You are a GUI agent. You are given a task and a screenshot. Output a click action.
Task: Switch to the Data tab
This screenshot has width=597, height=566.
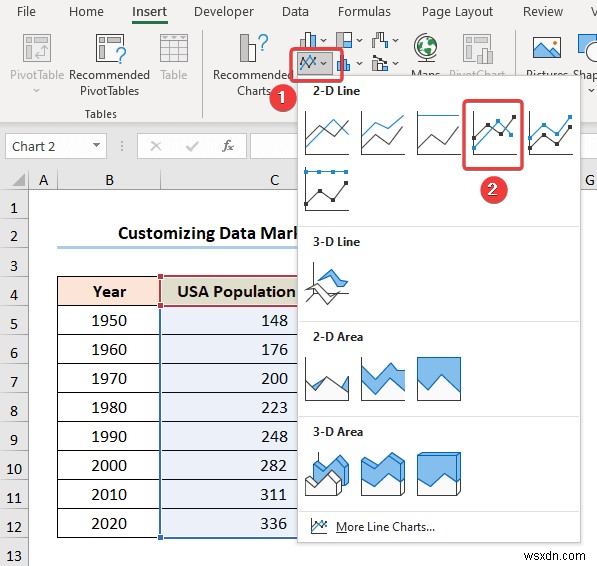click(x=295, y=12)
